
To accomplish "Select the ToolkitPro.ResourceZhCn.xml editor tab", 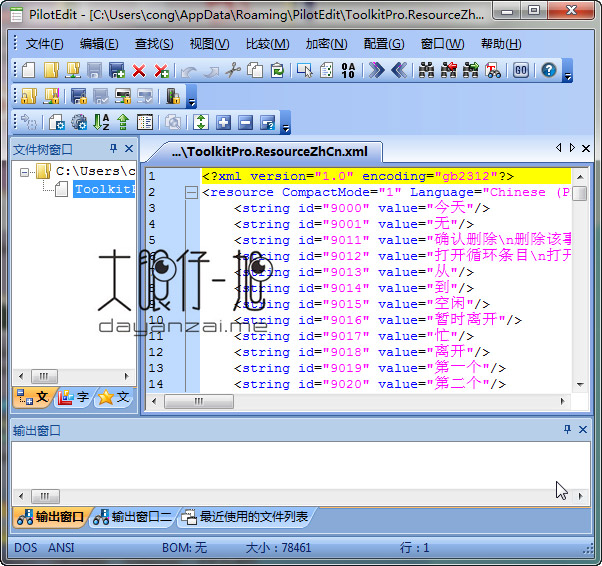I will pos(270,152).
